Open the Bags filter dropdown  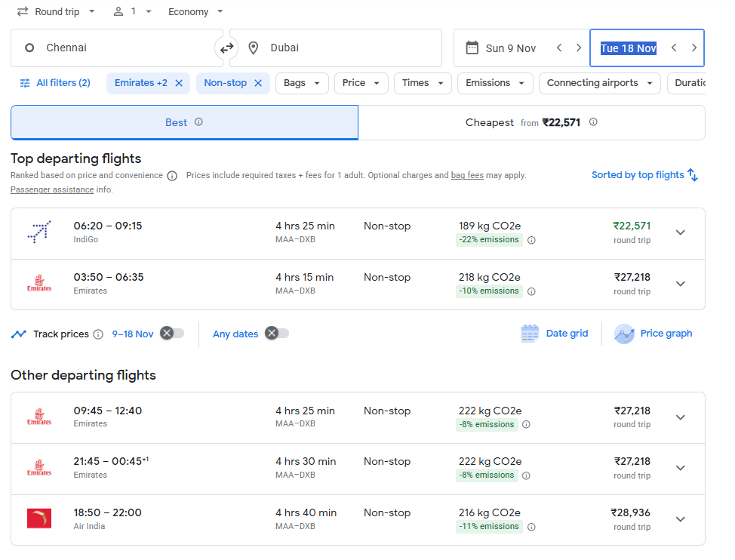click(302, 83)
